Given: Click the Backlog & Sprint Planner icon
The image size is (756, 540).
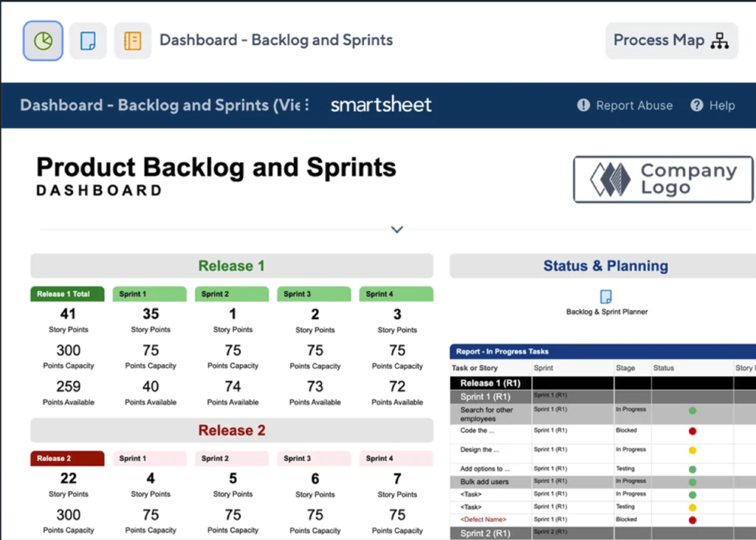Looking at the screenshot, I should (606, 297).
